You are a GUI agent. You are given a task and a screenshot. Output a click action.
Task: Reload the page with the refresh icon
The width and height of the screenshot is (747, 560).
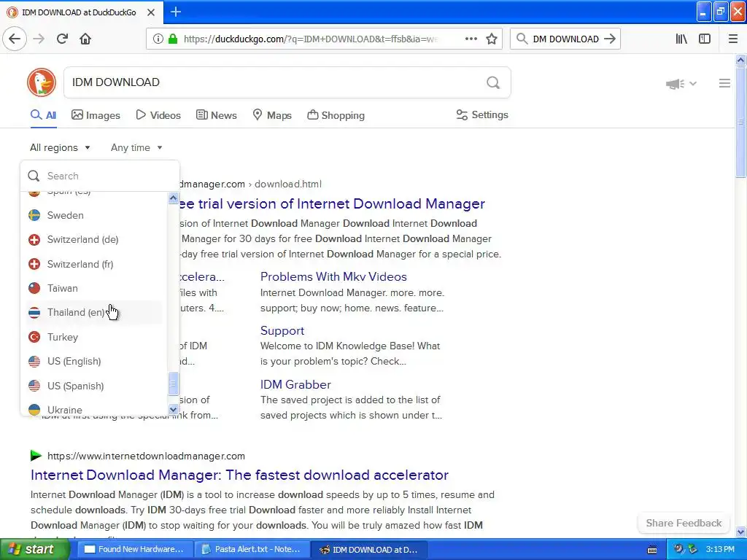[62, 39]
